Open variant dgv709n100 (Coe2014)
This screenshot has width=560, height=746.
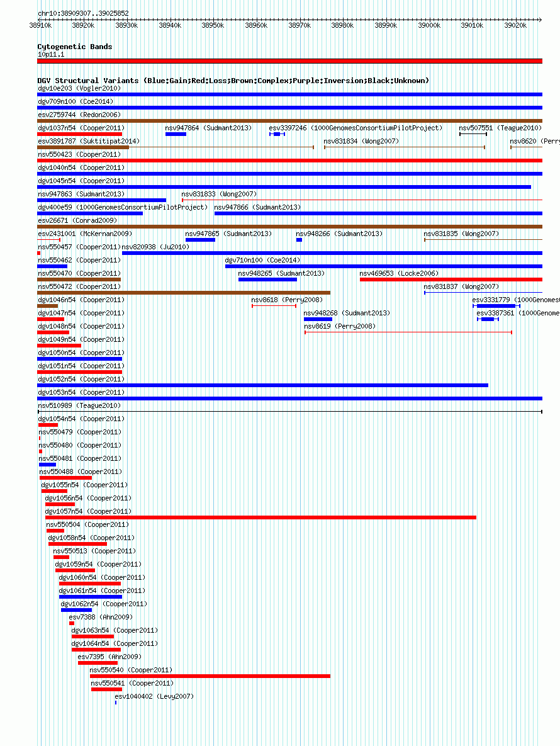(x=75, y=102)
